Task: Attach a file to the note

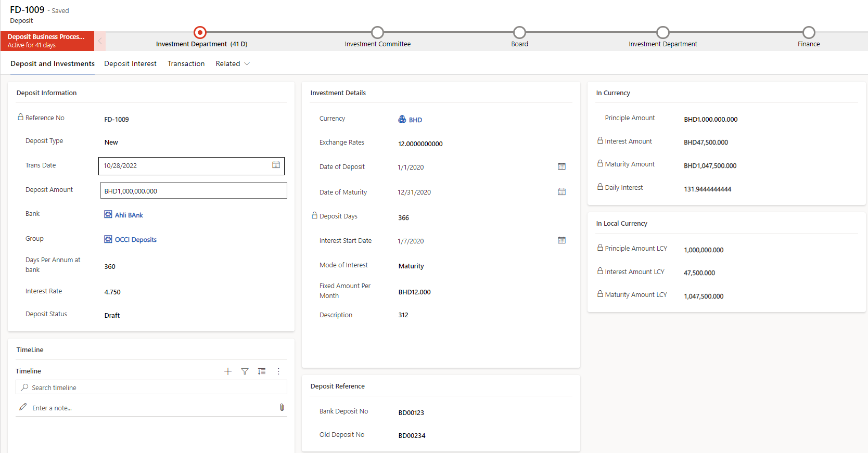Action: point(282,407)
